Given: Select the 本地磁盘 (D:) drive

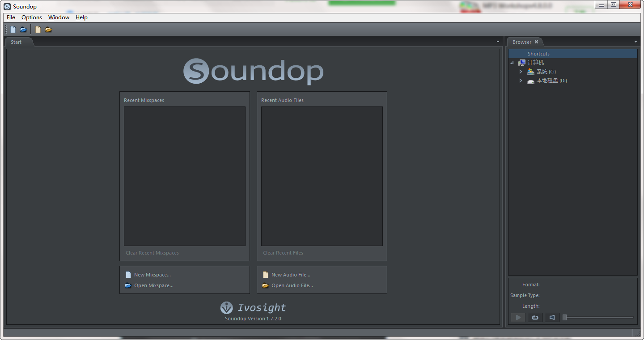Looking at the screenshot, I should pos(551,81).
